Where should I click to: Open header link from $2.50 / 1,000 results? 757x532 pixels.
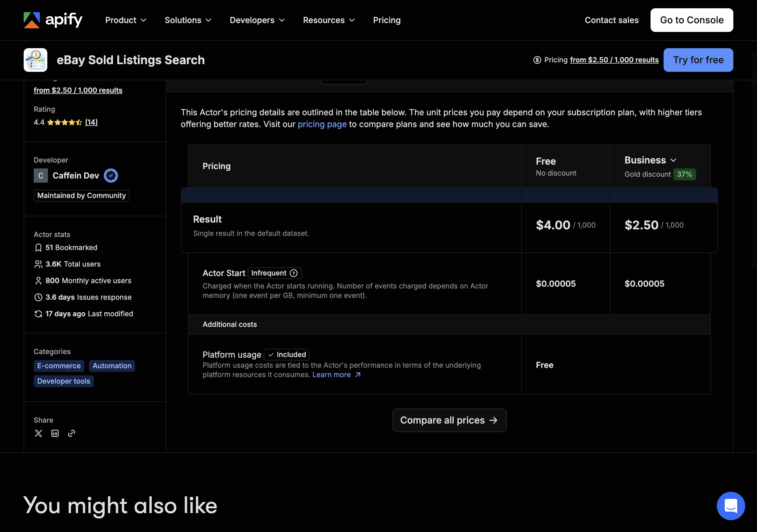click(614, 60)
